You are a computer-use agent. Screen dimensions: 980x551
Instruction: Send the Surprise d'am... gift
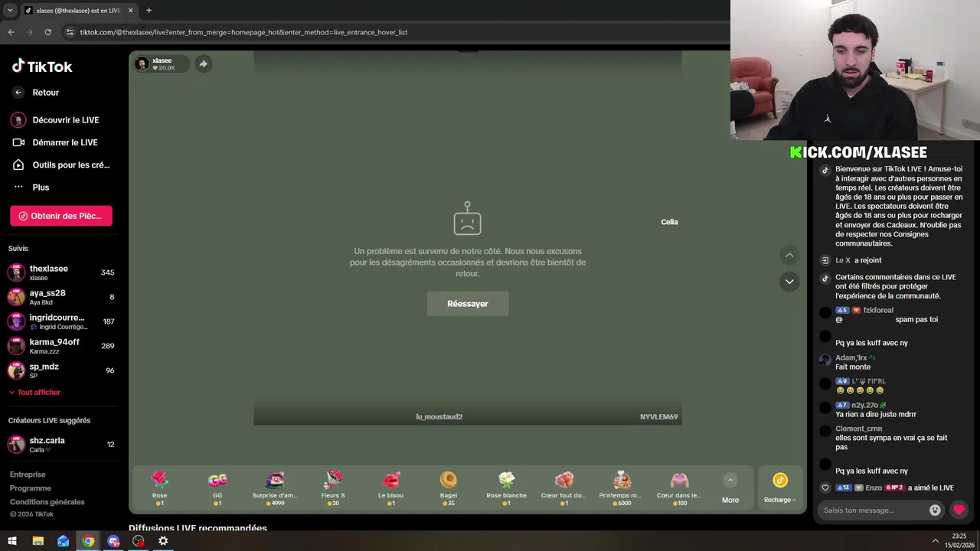tap(275, 488)
